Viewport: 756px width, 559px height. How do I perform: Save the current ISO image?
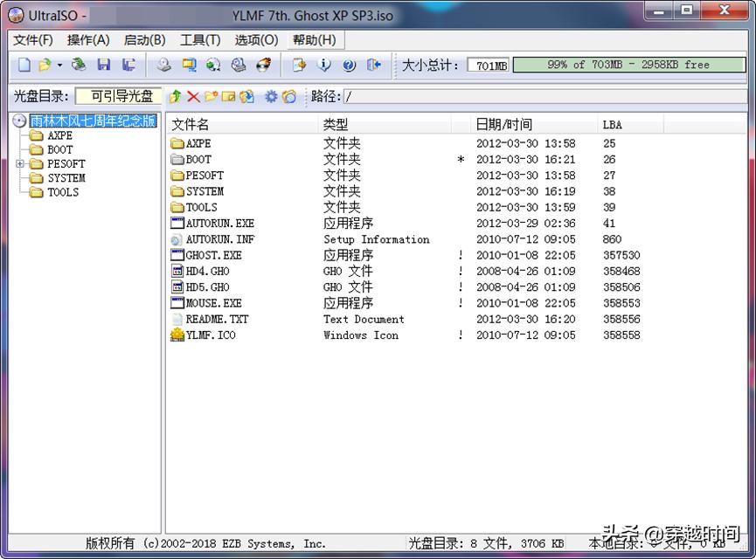(x=103, y=65)
